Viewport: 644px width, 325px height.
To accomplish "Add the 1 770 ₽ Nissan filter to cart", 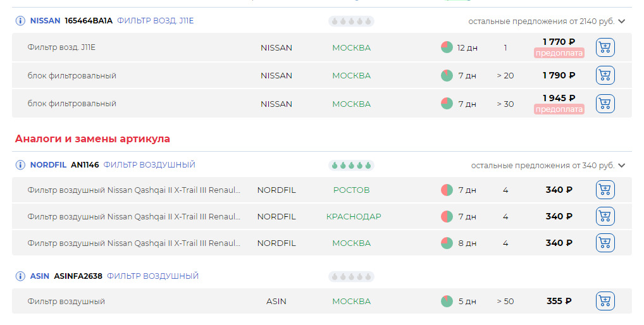I will pos(605,47).
